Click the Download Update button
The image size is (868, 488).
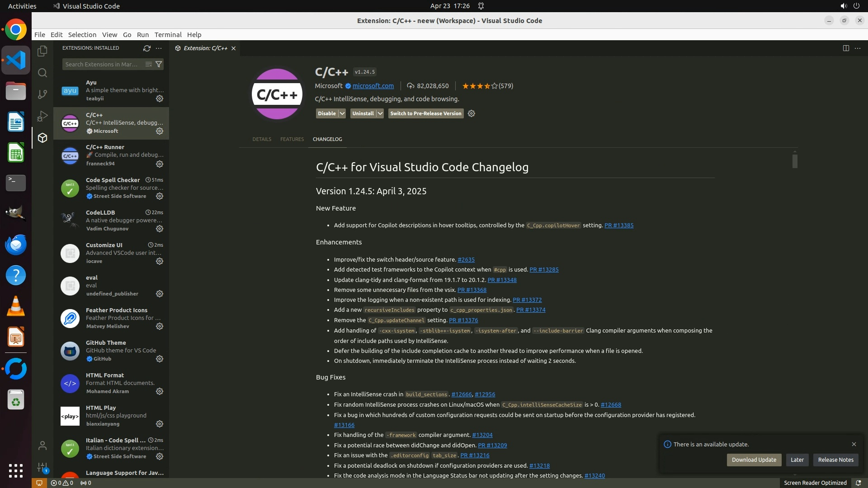point(754,460)
